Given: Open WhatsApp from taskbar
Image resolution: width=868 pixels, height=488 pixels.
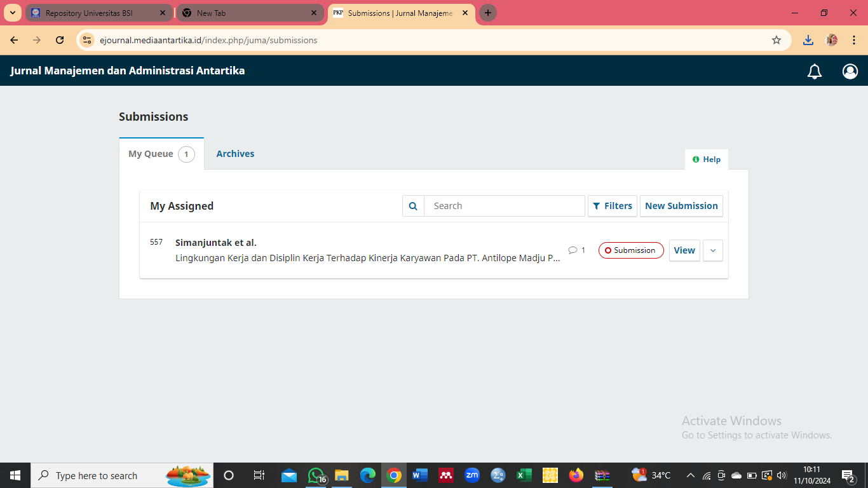Looking at the screenshot, I should pos(316,475).
